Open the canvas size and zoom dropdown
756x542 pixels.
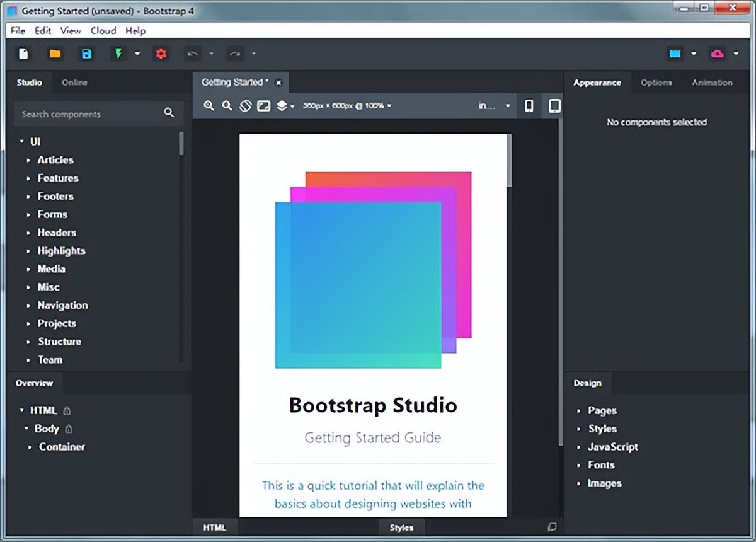[x=346, y=106]
